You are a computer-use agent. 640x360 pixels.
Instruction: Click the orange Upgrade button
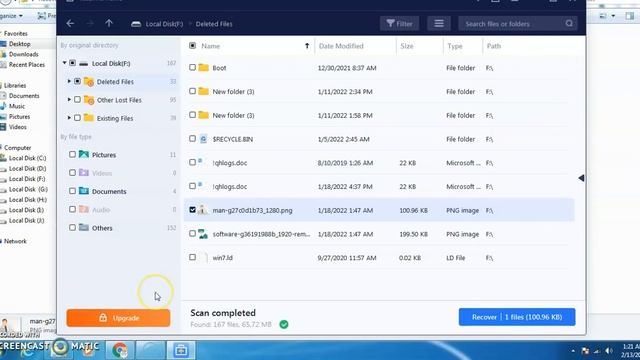pyautogui.click(x=118, y=318)
